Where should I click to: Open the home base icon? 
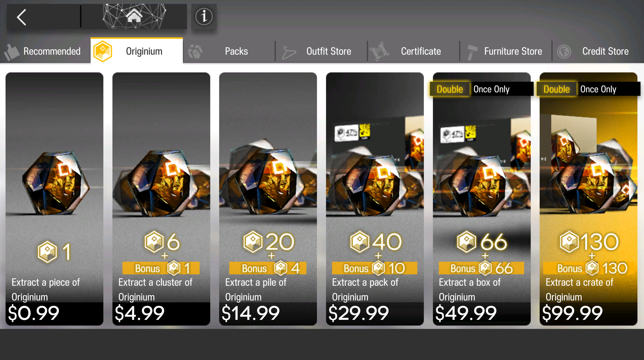click(134, 16)
